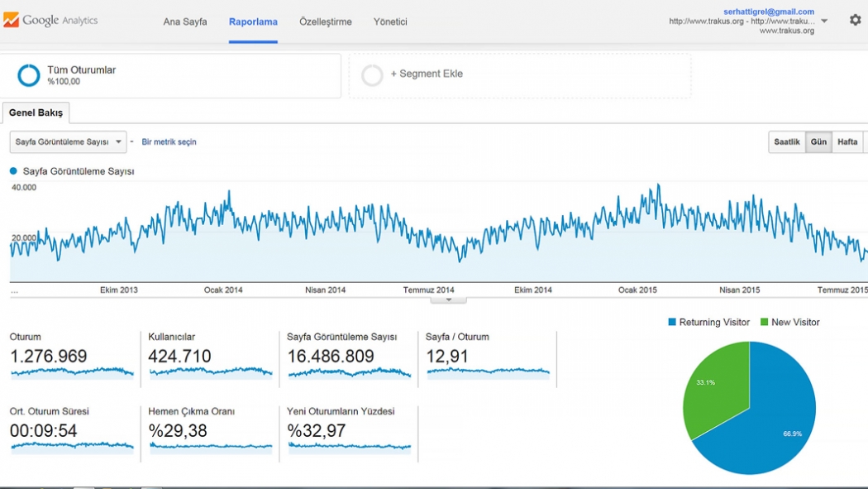The width and height of the screenshot is (868, 489).
Task: Expand the account selector dropdown arrow
Action: pos(824,21)
